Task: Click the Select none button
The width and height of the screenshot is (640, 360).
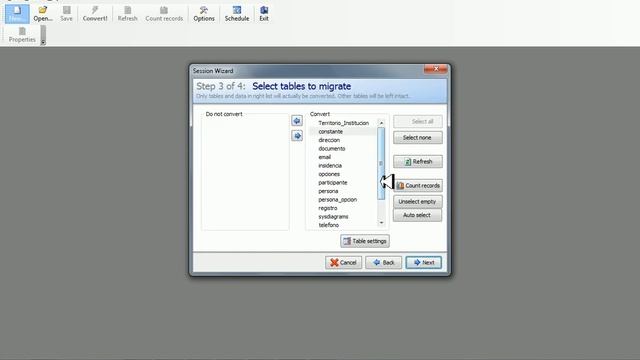Action: [418, 138]
